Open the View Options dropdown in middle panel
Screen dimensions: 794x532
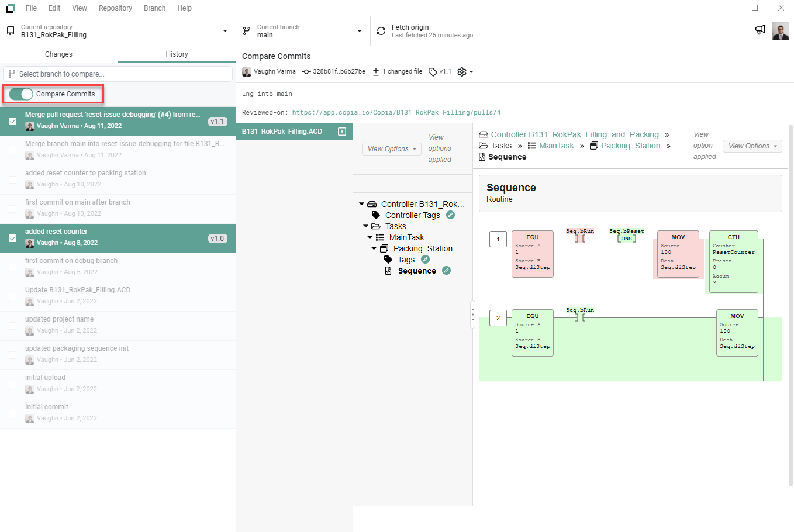click(x=391, y=149)
